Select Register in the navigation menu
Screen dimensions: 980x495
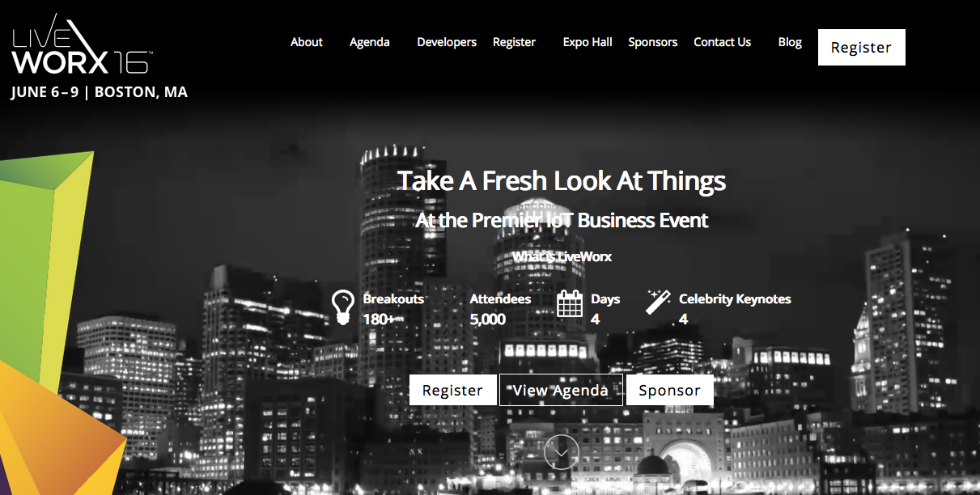pyautogui.click(x=515, y=42)
